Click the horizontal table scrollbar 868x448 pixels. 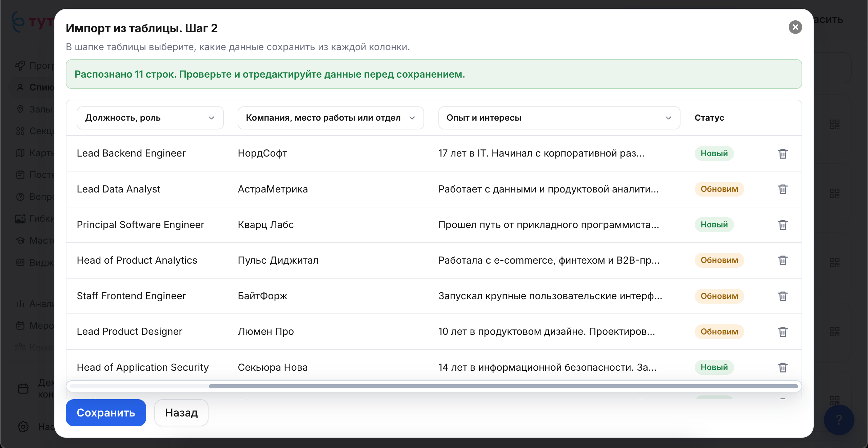pos(503,386)
